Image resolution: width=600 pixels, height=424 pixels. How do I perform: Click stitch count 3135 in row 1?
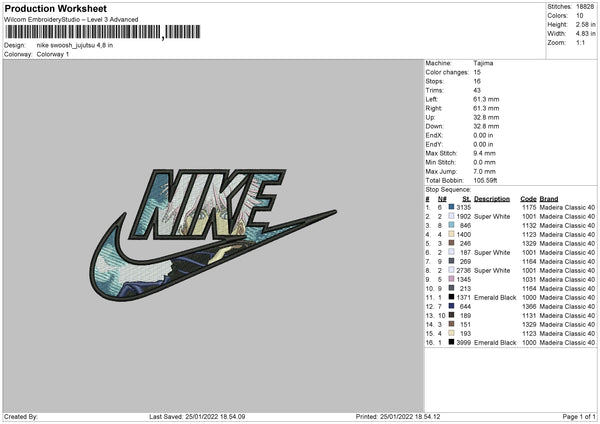463,207
